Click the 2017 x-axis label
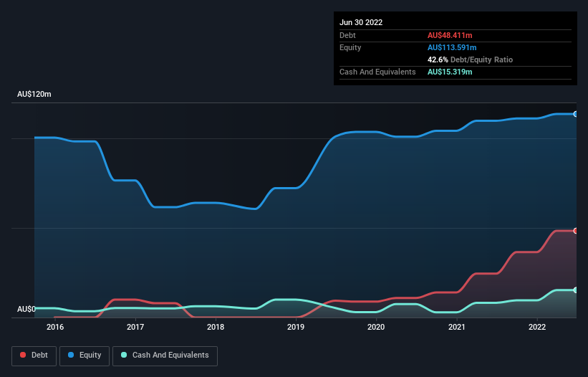 click(135, 327)
